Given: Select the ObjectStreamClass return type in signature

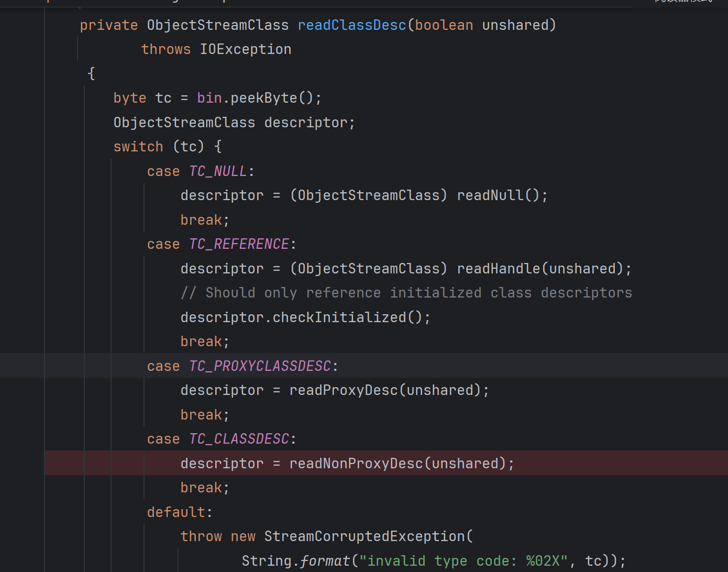Looking at the screenshot, I should [217, 25].
